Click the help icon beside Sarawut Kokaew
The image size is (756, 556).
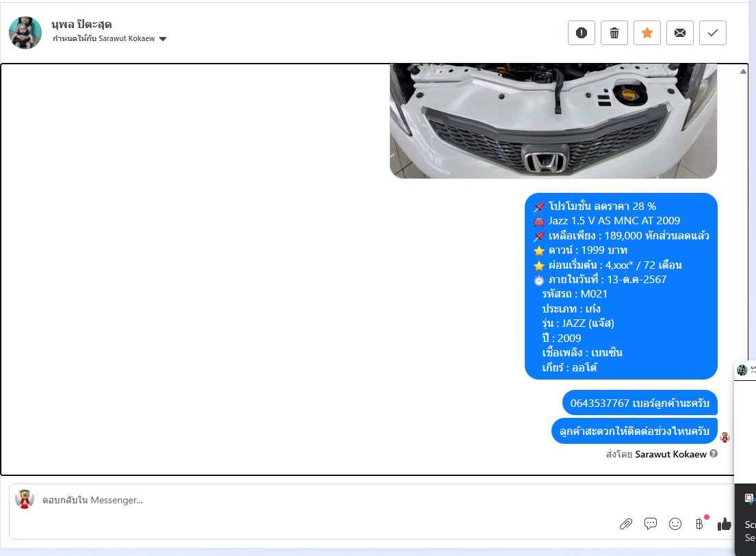coord(714,453)
